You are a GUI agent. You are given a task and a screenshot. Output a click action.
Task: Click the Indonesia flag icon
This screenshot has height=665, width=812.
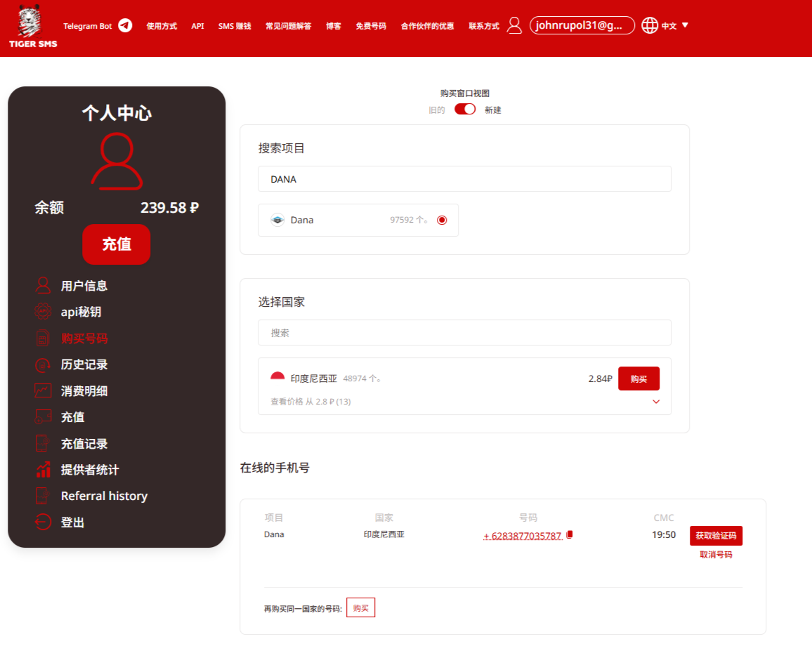277,377
